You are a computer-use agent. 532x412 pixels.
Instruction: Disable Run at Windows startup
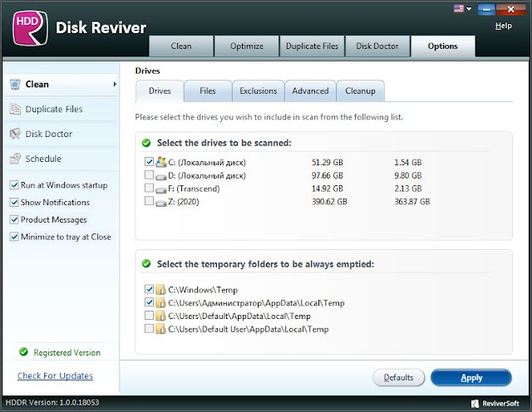point(14,185)
